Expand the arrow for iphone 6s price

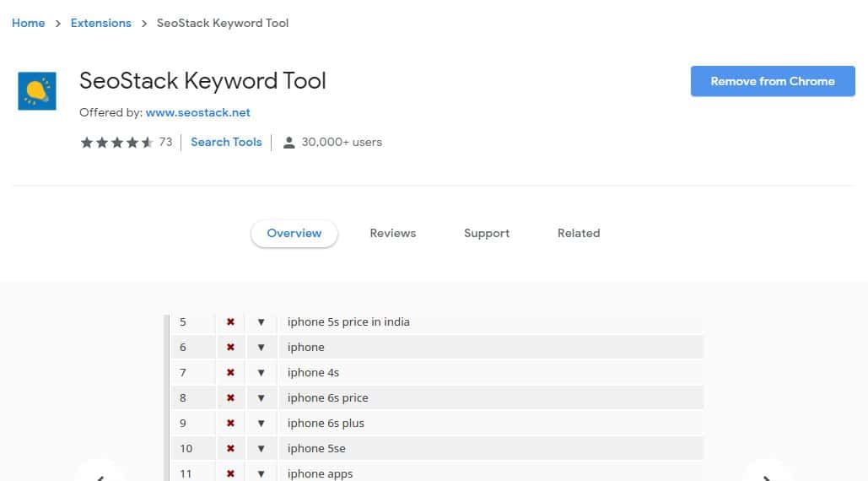point(261,398)
